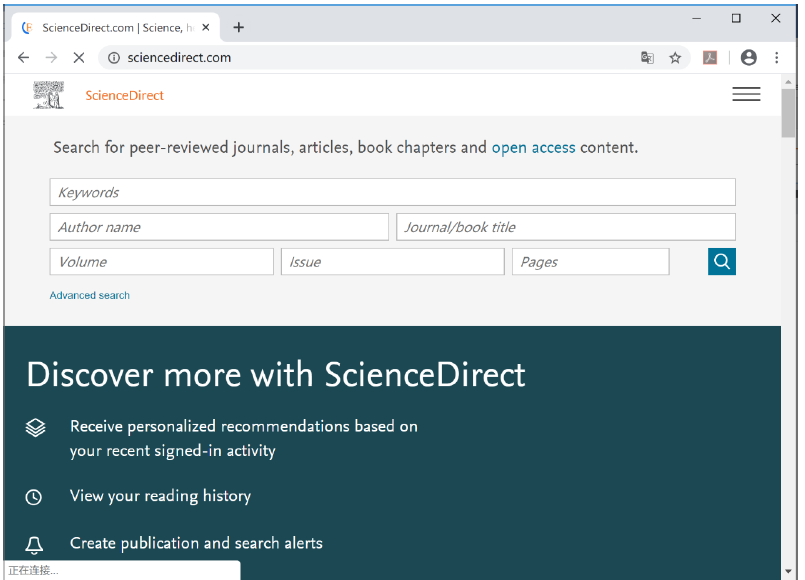Viewport: 805px width, 580px height.
Task: Open the PDF extension icon
Action: [x=710, y=57]
